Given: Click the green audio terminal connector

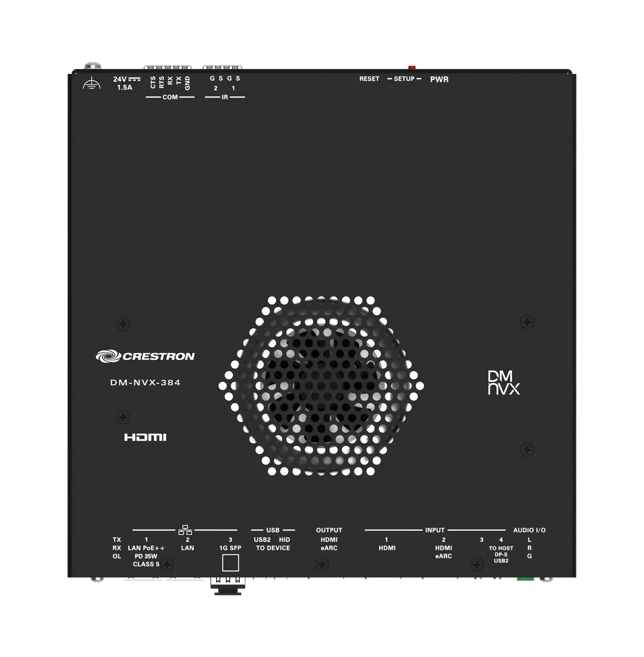Looking at the screenshot, I should 525,578.
